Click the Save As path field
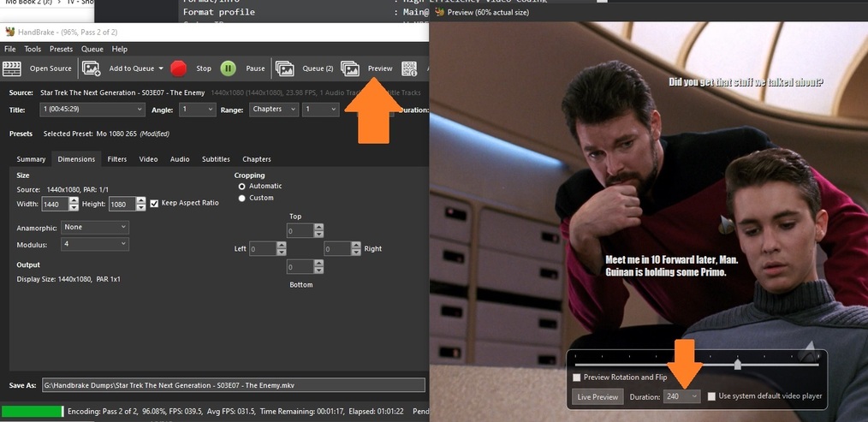 pyautogui.click(x=234, y=385)
